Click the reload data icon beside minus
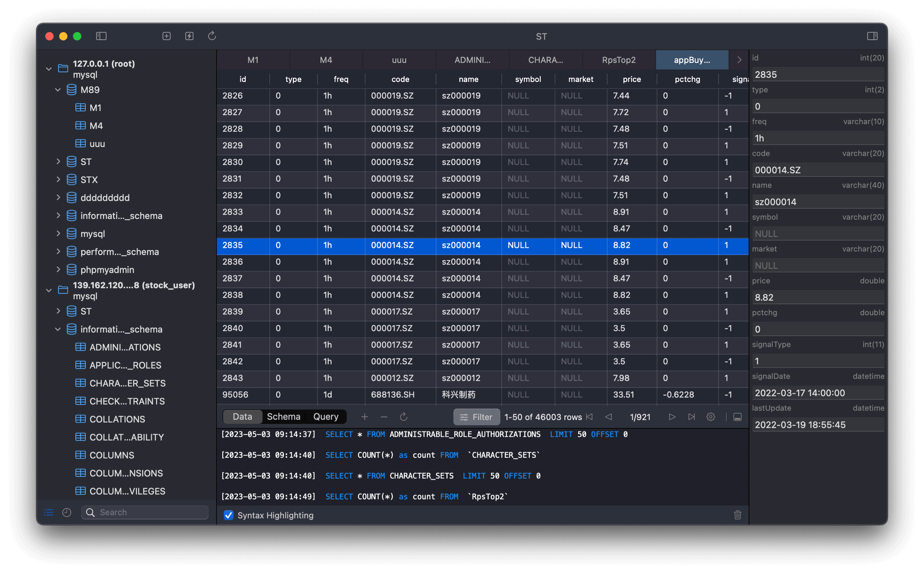This screenshot has height=573, width=924. (x=403, y=417)
